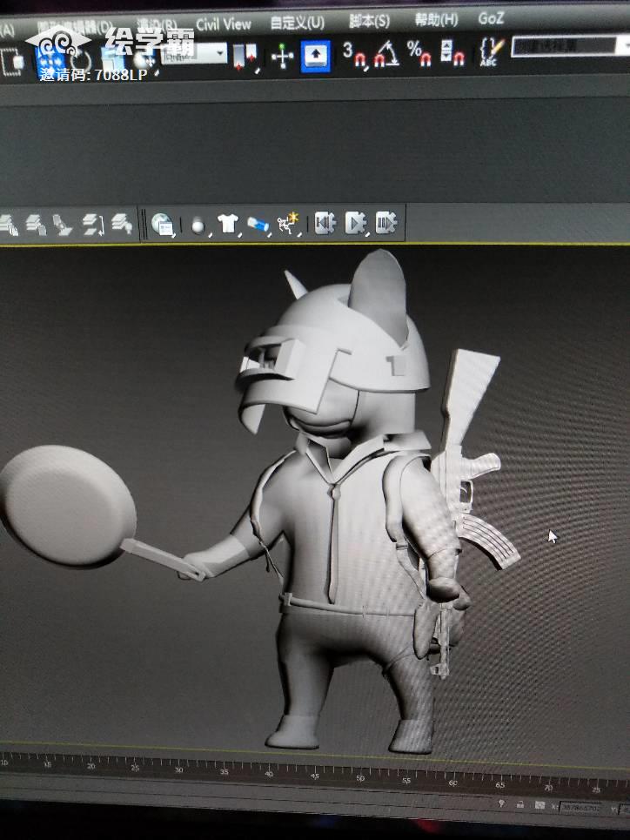
Task: Toggle Select and Manipulate crosshair tool
Action: pyautogui.click(x=282, y=56)
